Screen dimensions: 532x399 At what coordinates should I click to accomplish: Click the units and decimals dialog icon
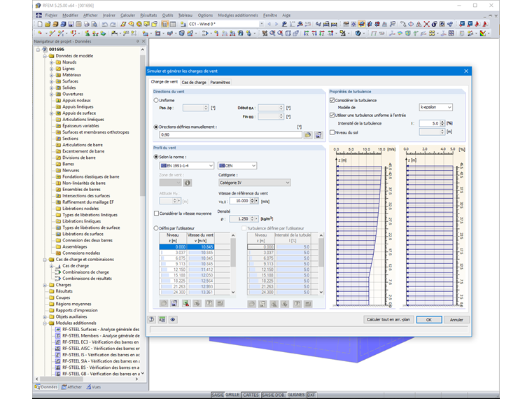(162, 320)
